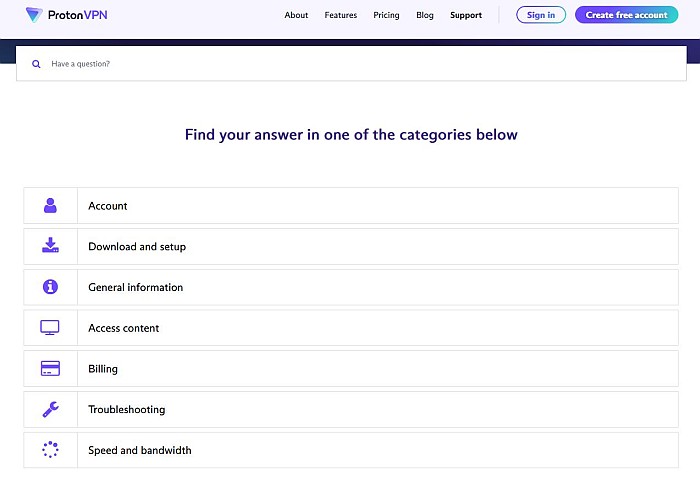700x483 pixels.
Task: Click the magnifier search icon
Action: click(36, 64)
